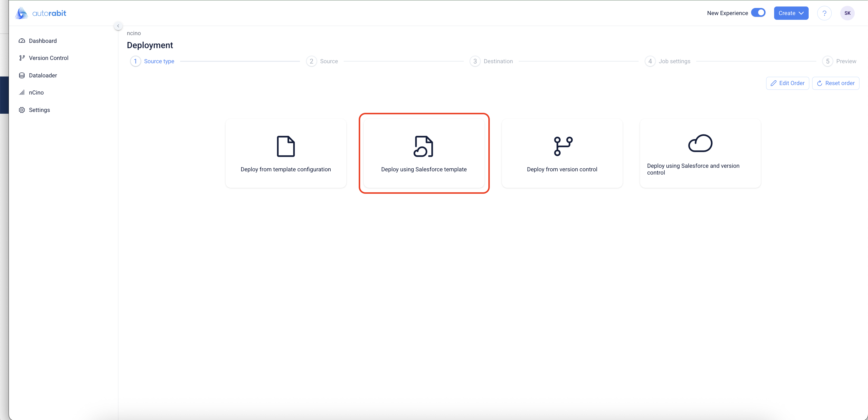The height and width of the screenshot is (420, 868).
Task: Click the Dataloader database icon
Action: pos(22,76)
